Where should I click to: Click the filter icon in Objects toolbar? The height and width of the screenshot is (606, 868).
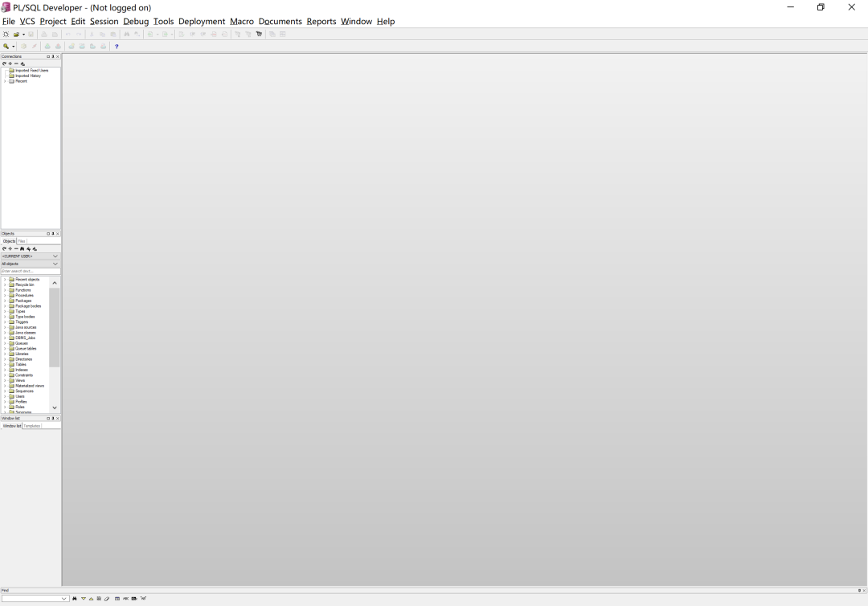(28, 249)
